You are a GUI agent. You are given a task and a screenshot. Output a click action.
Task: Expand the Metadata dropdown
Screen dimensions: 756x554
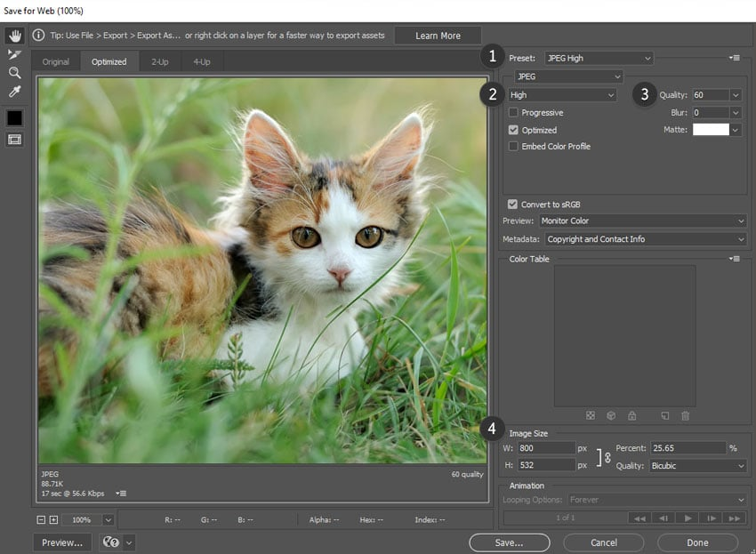[x=645, y=239]
